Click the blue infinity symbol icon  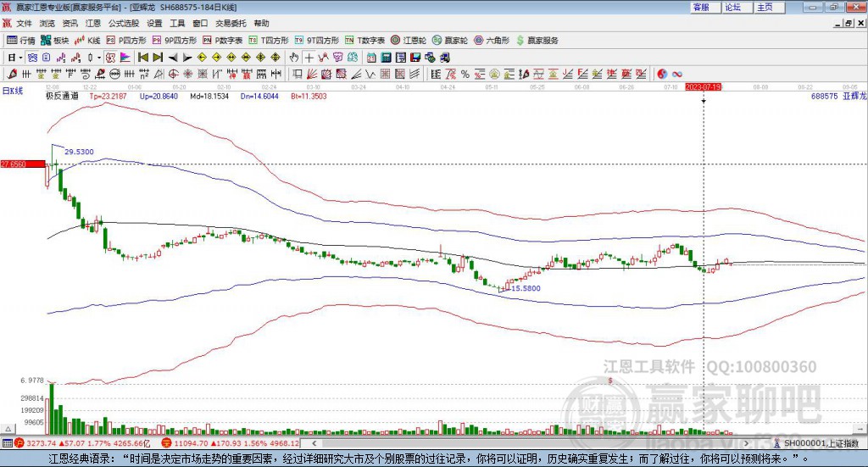(x=677, y=74)
